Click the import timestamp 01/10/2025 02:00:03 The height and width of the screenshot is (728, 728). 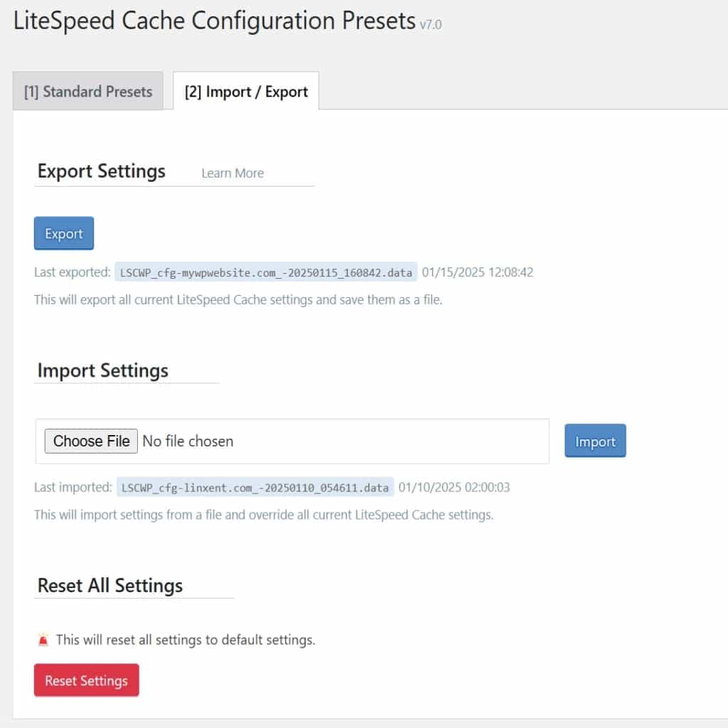(454, 487)
